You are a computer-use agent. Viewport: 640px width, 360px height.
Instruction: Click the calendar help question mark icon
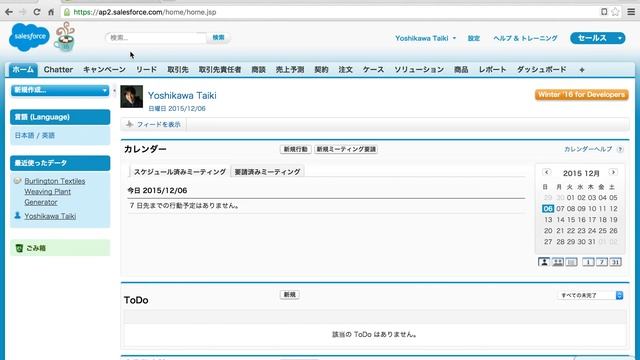click(x=620, y=149)
